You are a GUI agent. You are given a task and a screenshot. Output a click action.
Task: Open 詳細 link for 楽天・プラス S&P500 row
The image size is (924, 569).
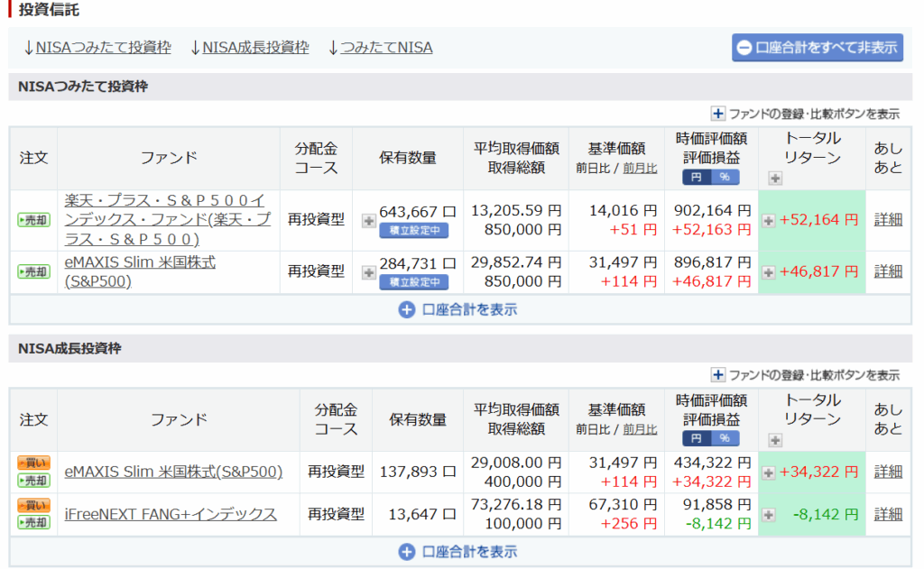pos(888,220)
